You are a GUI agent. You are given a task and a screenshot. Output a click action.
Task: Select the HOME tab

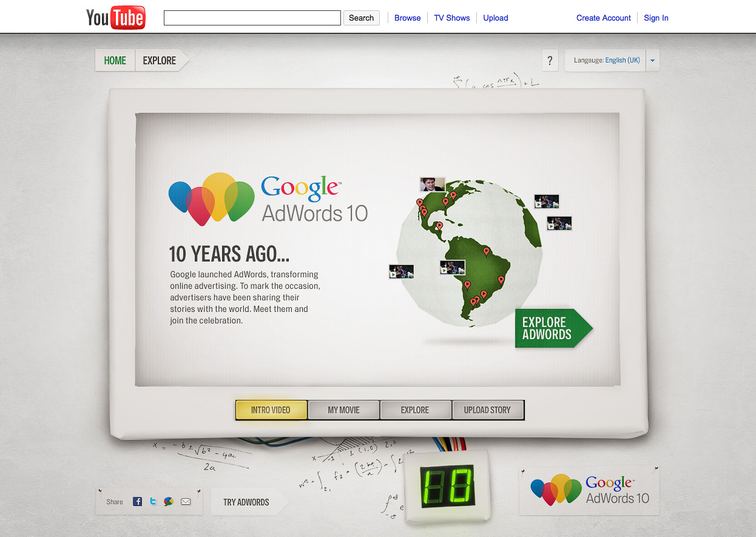pyautogui.click(x=115, y=60)
